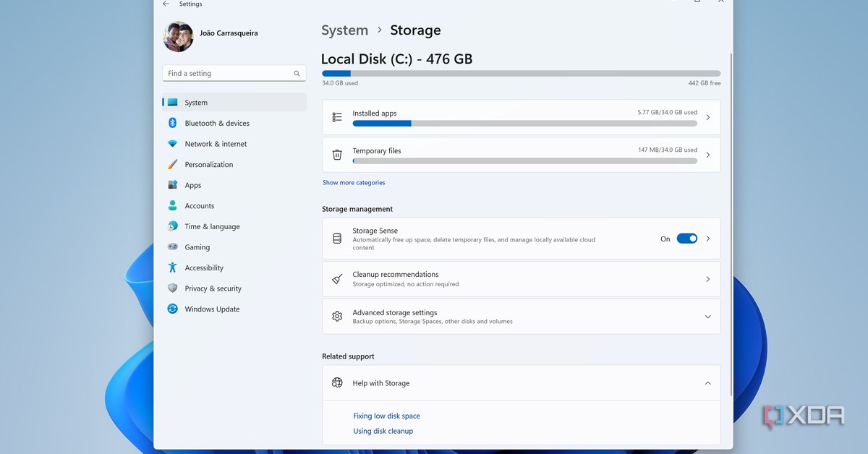Click the Accessibility figure icon
Viewport: 868px width, 454px height.
(172, 267)
